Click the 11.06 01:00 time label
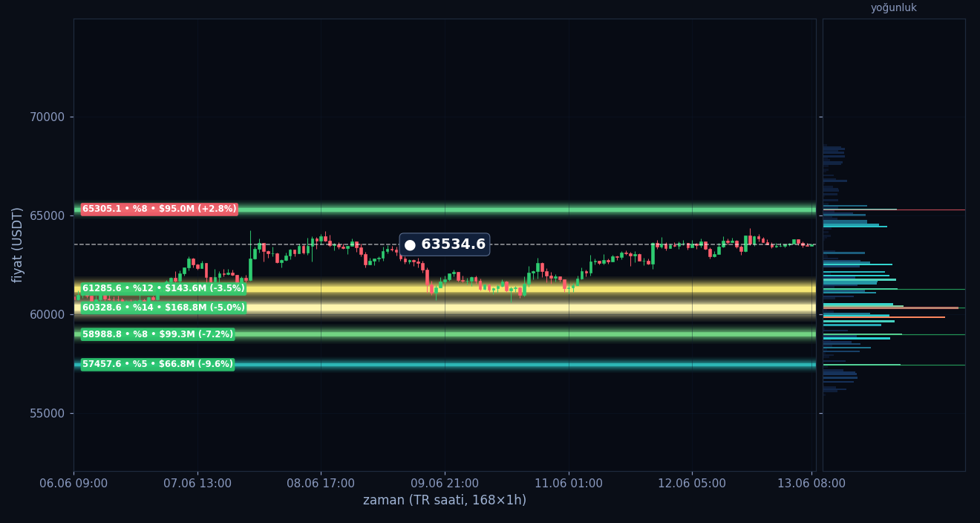The height and width of the screenshot is (523, 980). pyautogui.click(x=569, y=484)
